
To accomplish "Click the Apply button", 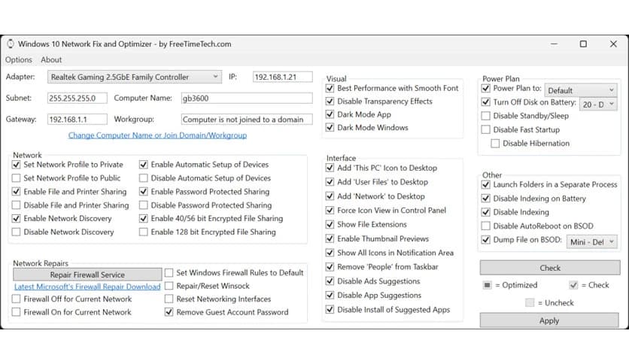I will (549, 320).
